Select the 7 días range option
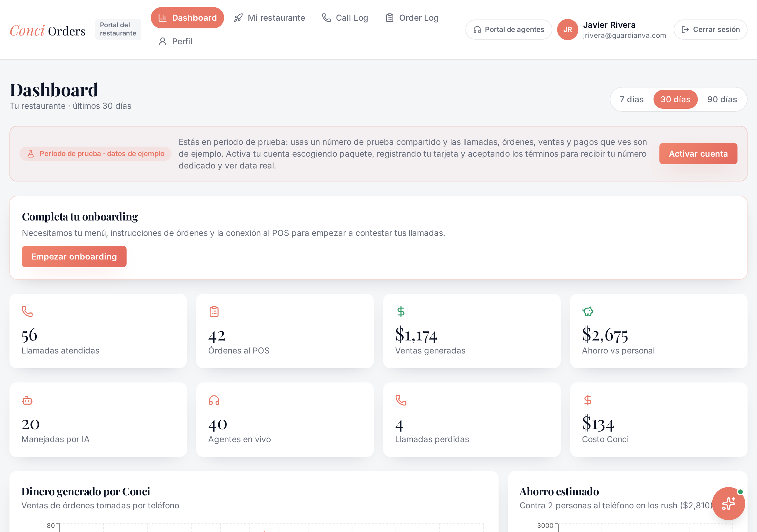 [631, 99]
